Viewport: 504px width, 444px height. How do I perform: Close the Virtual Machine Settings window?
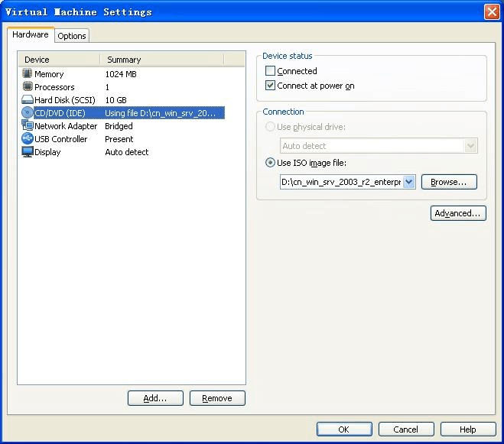(x=492, y=11)
